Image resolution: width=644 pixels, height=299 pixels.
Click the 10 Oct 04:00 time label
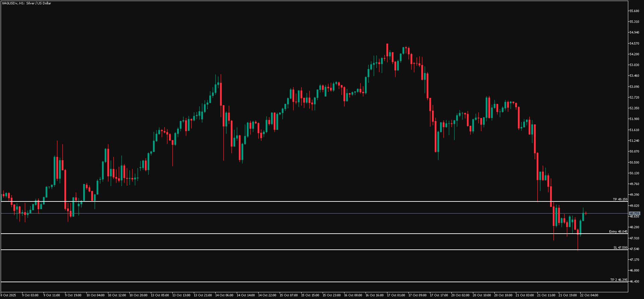click(95, 295)
